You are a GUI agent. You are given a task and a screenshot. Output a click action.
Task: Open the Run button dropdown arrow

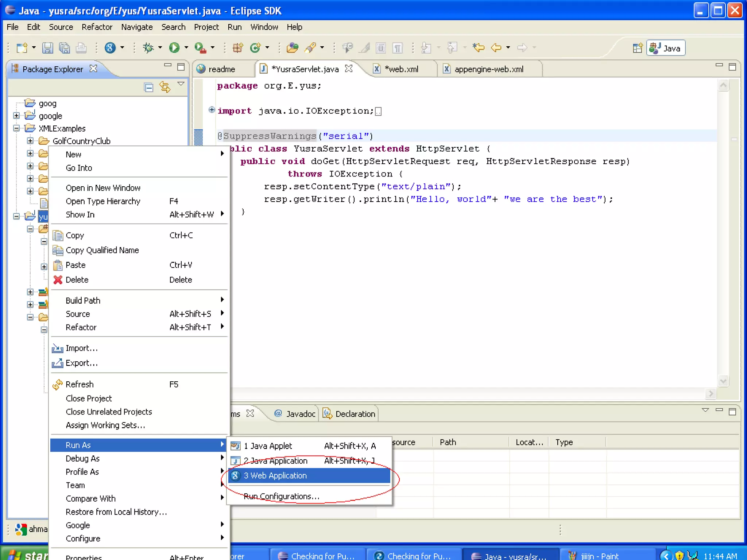(186, 48)
